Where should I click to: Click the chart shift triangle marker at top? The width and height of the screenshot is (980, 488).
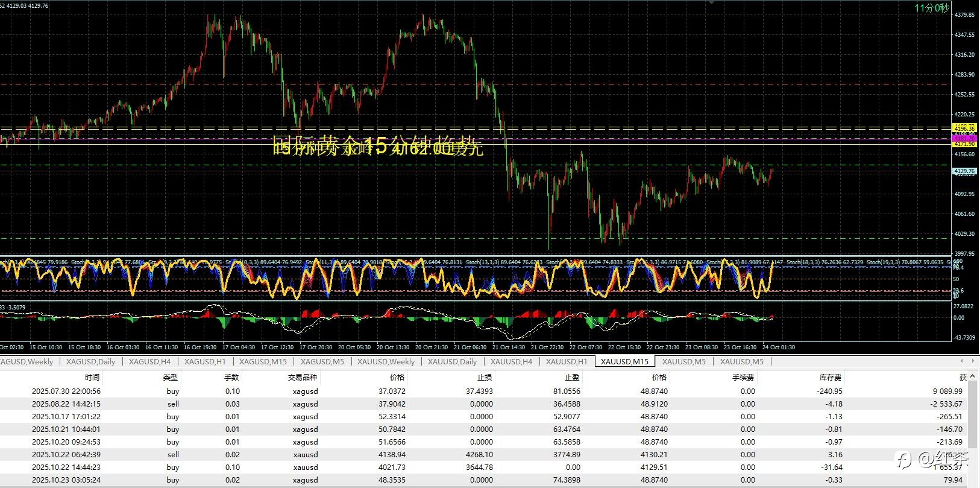[711, 2]
